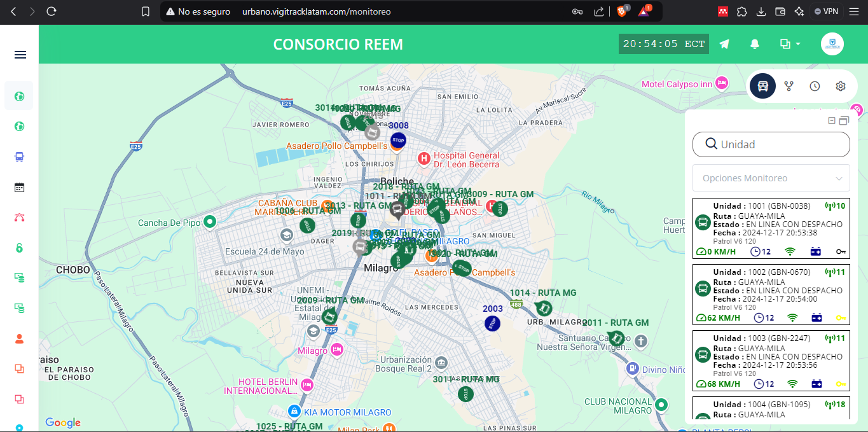The height and width of the screenshot is (432, 868).
Task: Open the hamburger sidebar menu
Action: (20, 55)
